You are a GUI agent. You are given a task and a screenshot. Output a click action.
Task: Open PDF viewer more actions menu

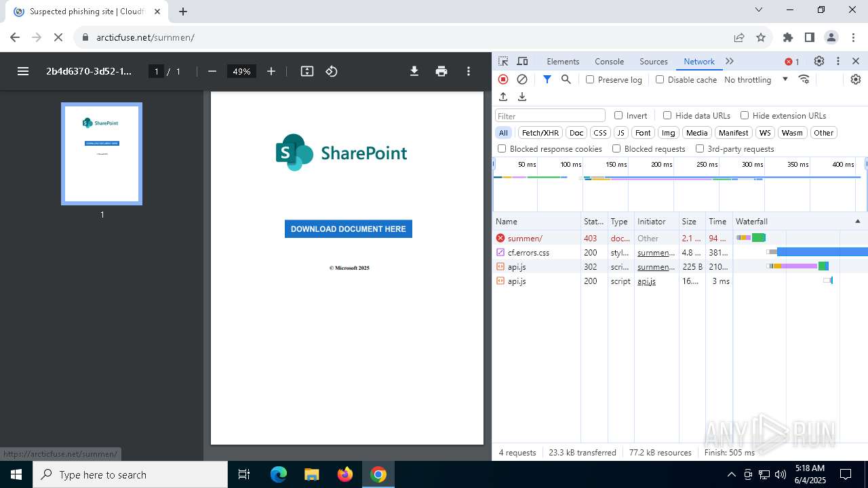coord(469,71)
